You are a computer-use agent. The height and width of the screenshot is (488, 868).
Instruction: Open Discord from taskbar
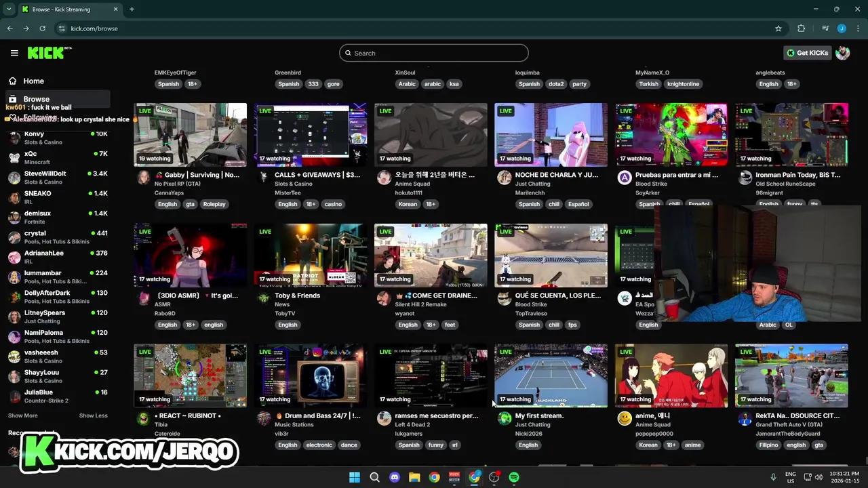[395, 477]
